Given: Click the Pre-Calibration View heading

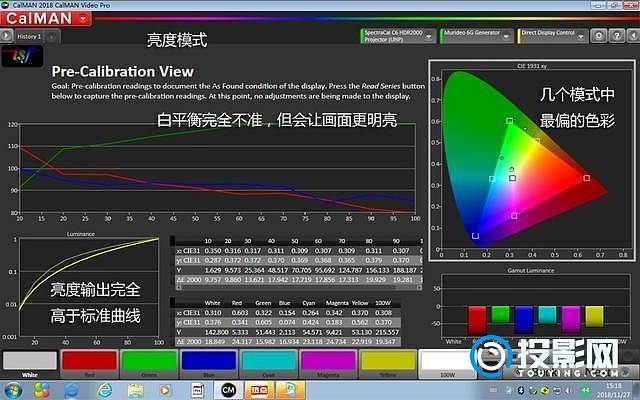Looking at the screenshot, I should [x=122, y=72].
